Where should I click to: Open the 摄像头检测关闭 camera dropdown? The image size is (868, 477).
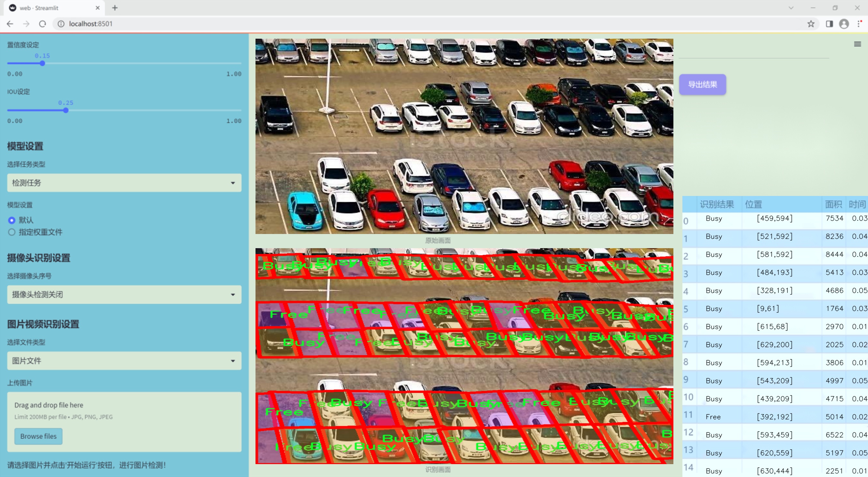tap(124, 294)
